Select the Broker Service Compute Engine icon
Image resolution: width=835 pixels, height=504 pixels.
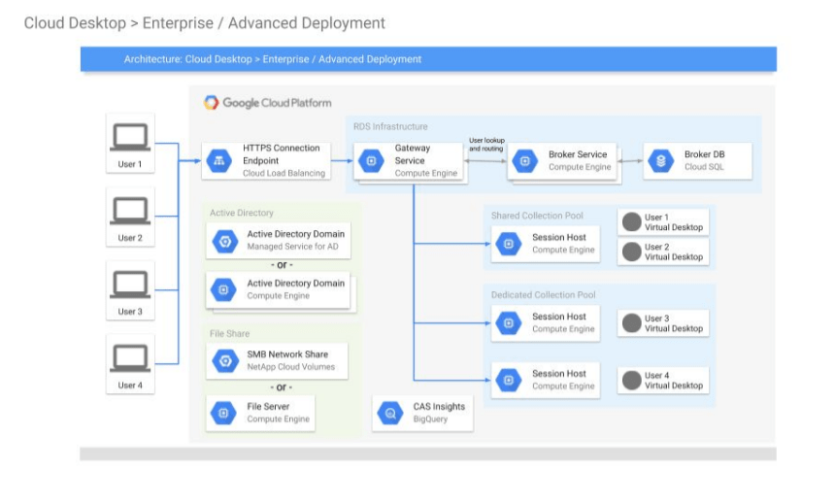[x=525, y=160]
